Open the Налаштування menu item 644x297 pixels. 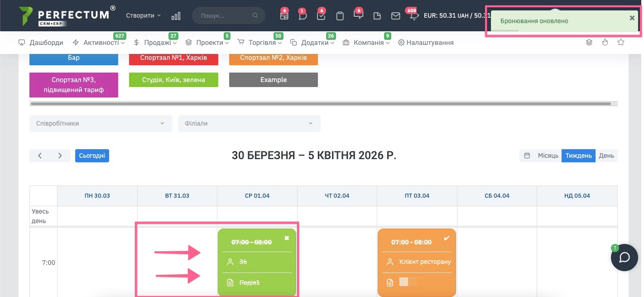tap(426, 43)
